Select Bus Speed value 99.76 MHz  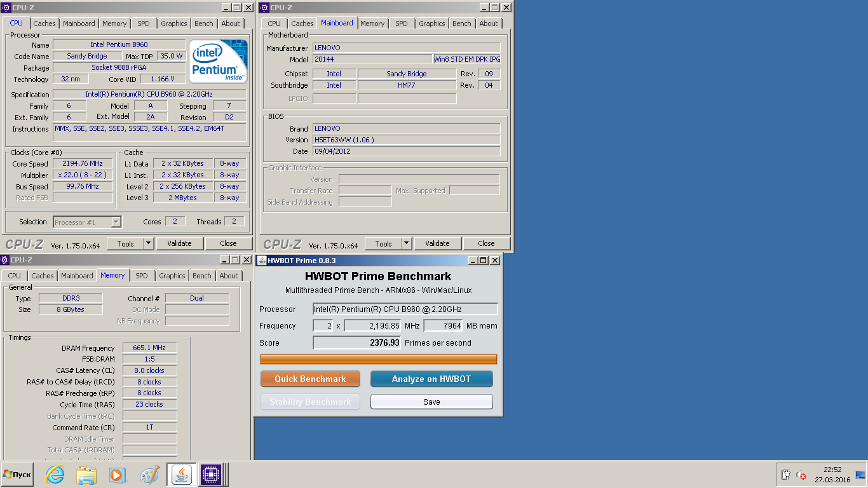pyautogui.click(x=83, y=186)
